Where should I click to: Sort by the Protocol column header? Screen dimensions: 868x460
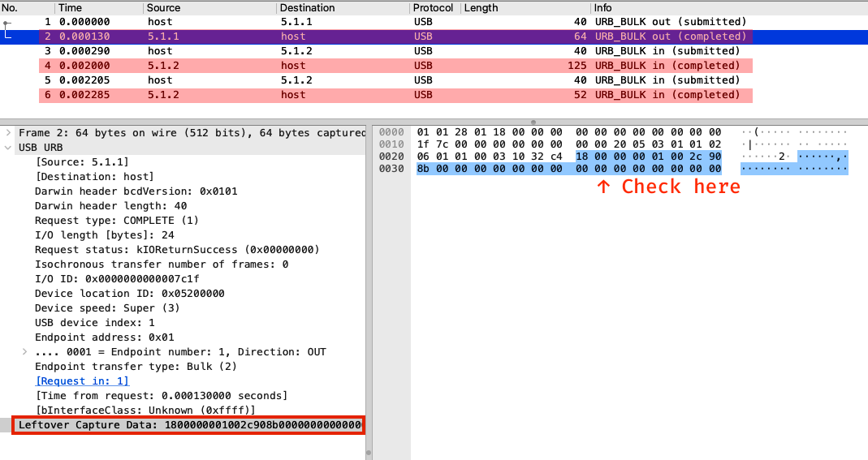434,7
